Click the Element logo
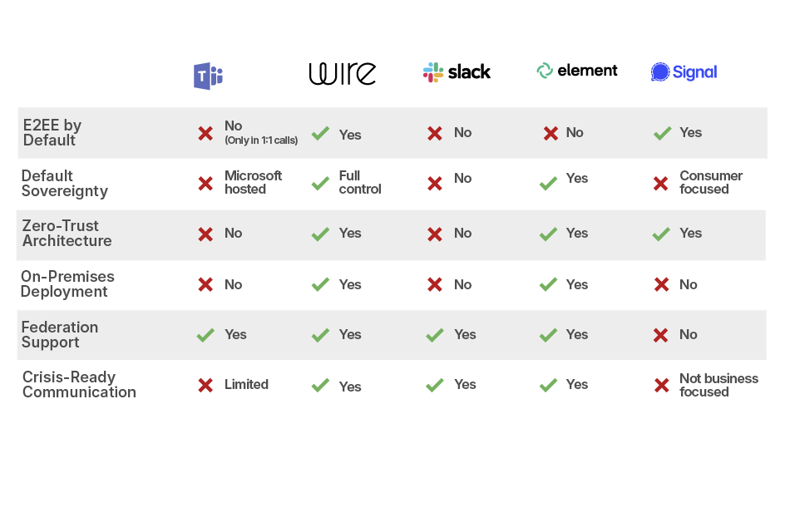790x532 pixels. (577, 71)
